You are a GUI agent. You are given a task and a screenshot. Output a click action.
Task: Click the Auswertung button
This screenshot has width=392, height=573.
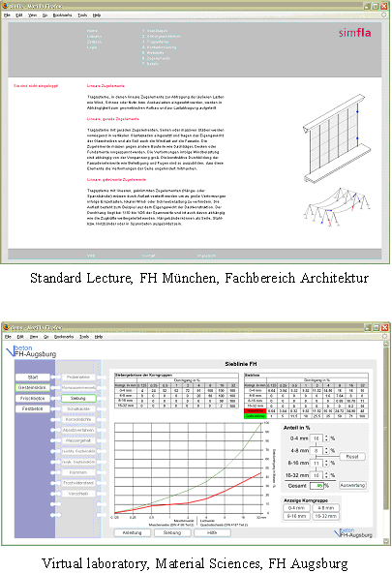(352, 485)
